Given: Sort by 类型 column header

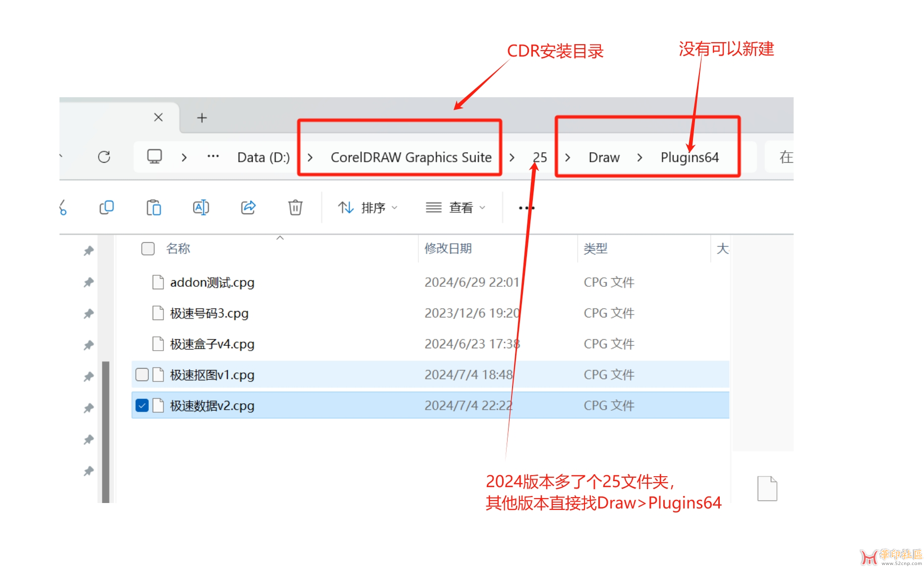Looking at the screenshot, I should tap(595, 249).
